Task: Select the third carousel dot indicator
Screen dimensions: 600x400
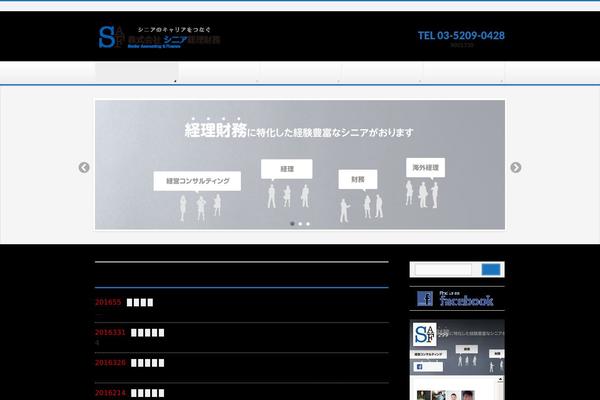Action: click(308, 224)
